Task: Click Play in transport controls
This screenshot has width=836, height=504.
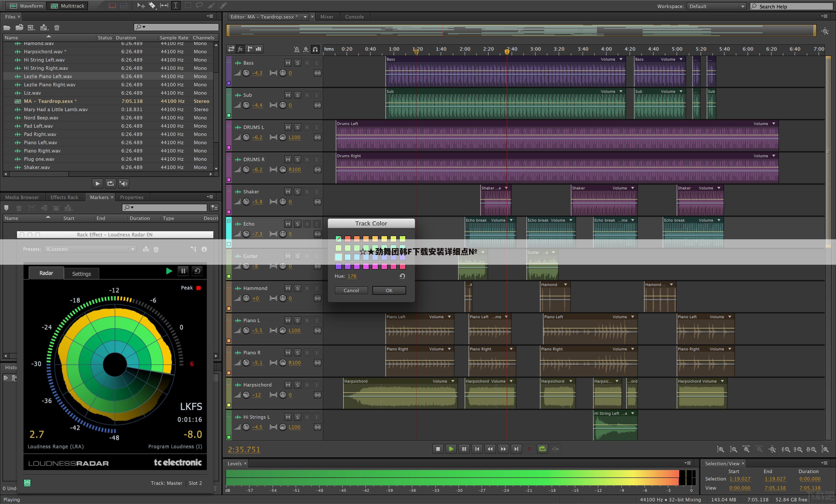Action: [451, 449]
